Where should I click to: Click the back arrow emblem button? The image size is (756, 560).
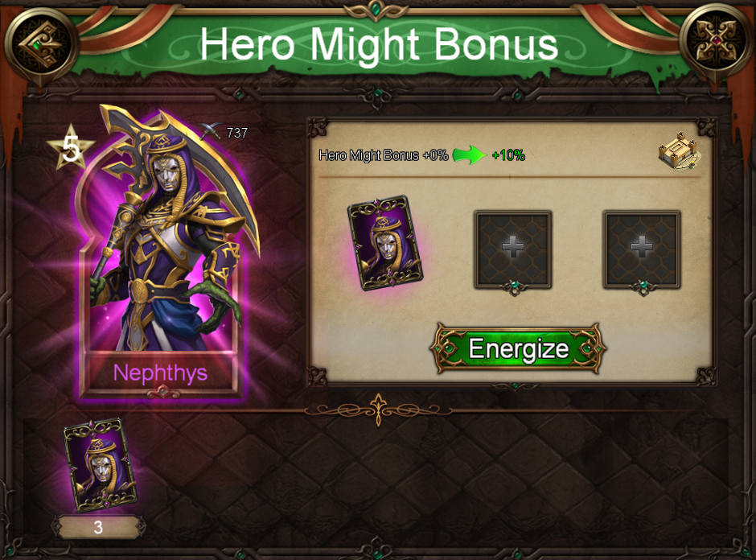(40, 43)
